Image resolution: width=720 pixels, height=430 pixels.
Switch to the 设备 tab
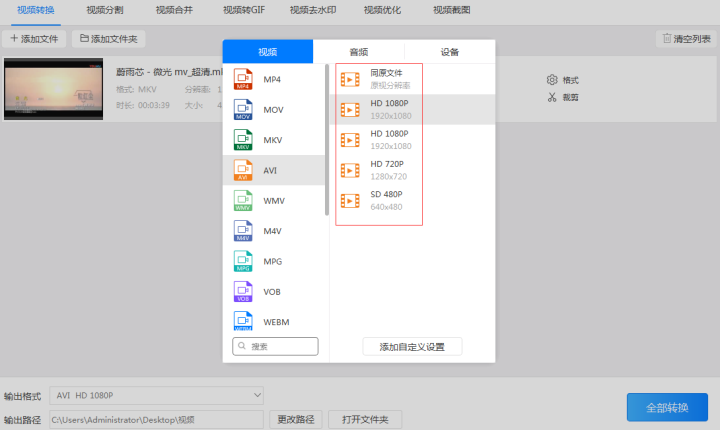click(x=450, y=51)
